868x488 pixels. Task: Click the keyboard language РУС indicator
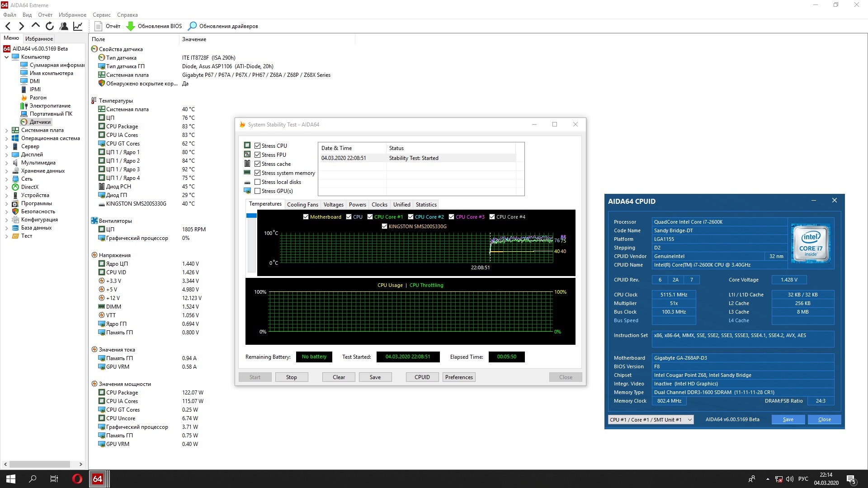click(x=803, y=479)
